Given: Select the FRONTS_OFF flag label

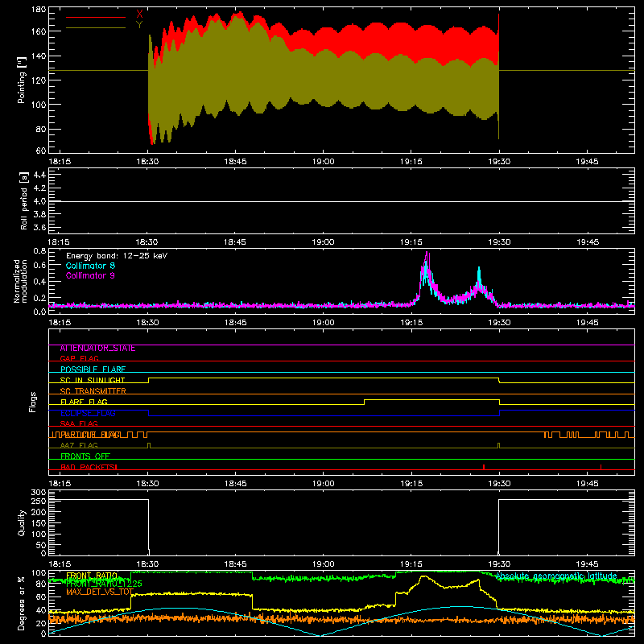Looking at the screenshot, I should [85, 456].
